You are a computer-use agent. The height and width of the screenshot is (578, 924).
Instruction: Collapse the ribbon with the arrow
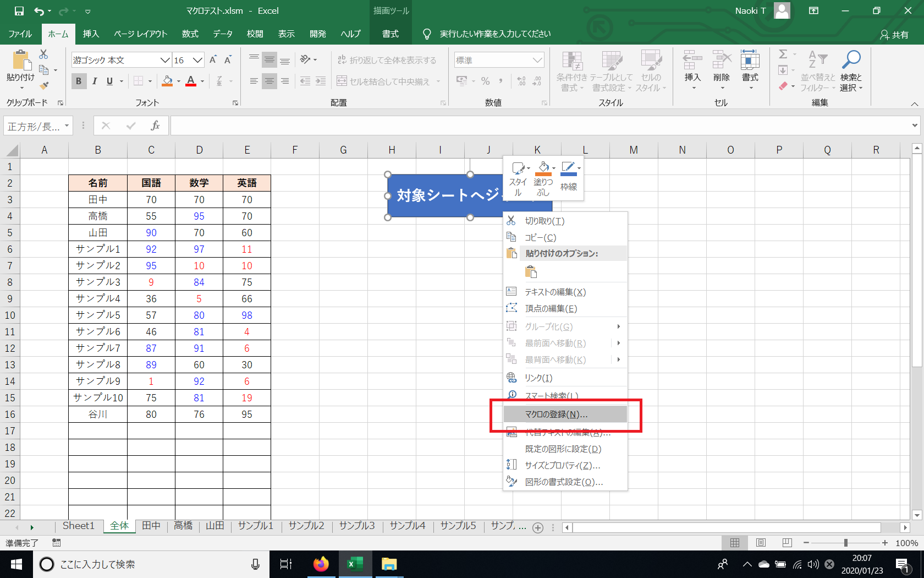pos(915,103)
